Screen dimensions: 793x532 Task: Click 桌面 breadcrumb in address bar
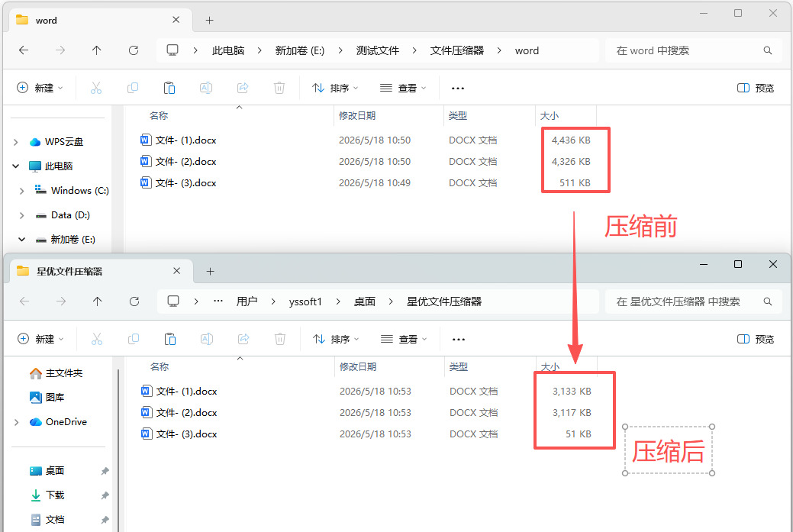point(364,301)
